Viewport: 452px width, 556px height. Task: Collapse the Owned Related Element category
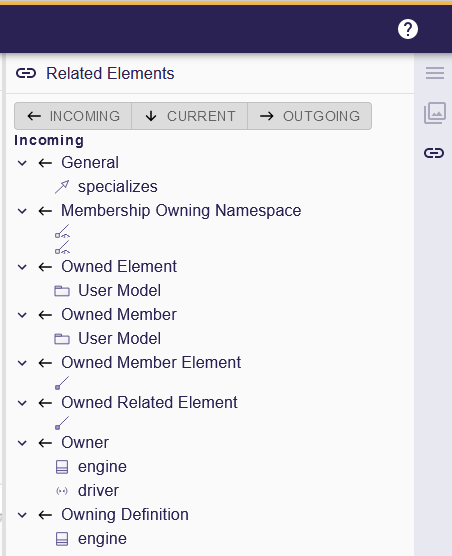point(22,403)
